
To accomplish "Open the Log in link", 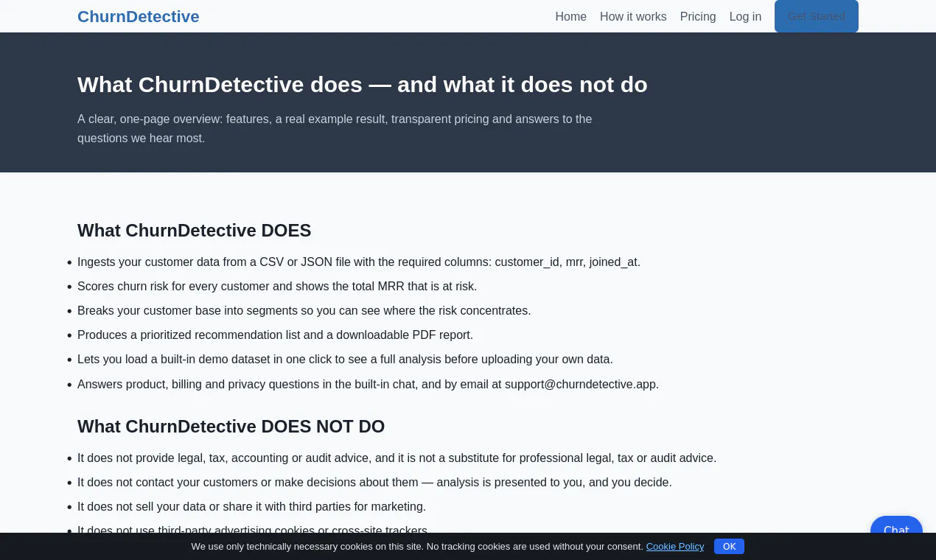I will pyautogui.click(x=745, y=16).
